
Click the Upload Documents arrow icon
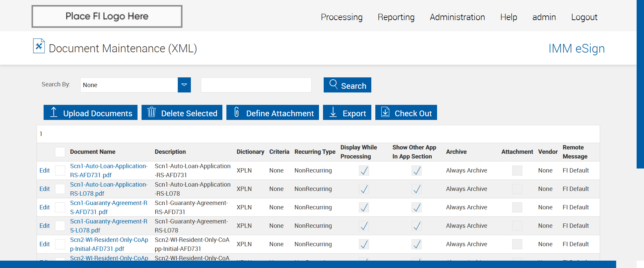pos(54,112)
